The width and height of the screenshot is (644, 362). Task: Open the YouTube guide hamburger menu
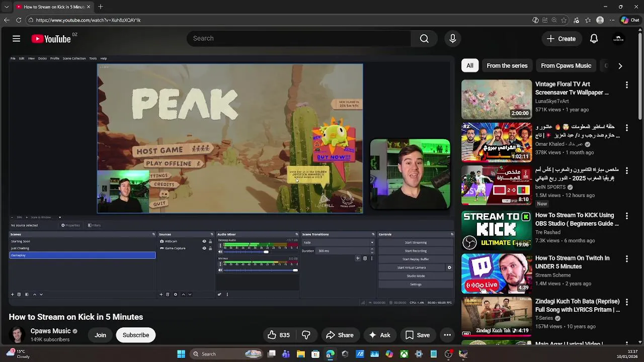[16, 39]
